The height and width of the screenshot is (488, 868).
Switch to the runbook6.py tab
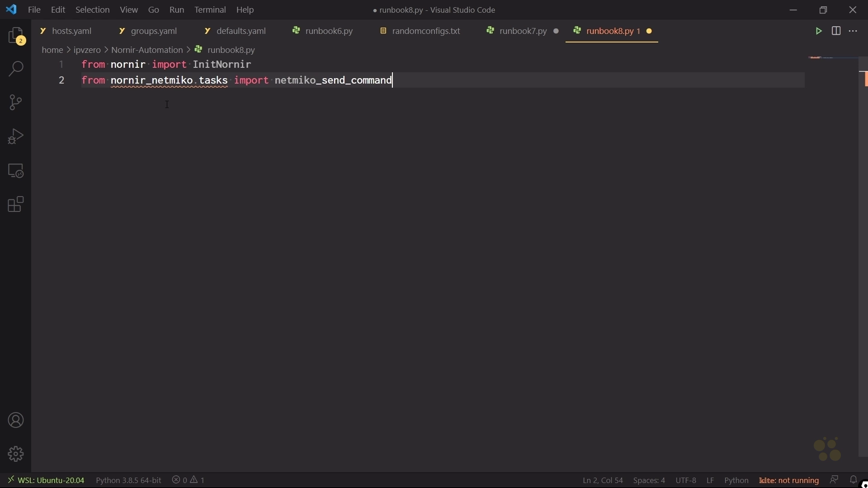329,31
